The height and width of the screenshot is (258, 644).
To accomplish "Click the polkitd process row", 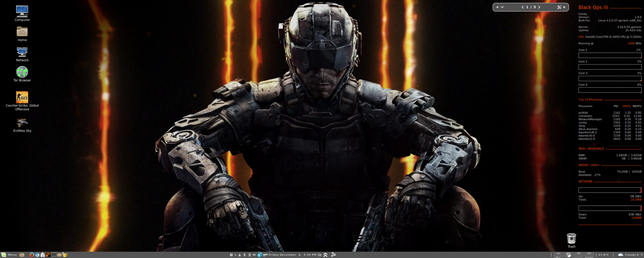I will click(x=610, y=113).
